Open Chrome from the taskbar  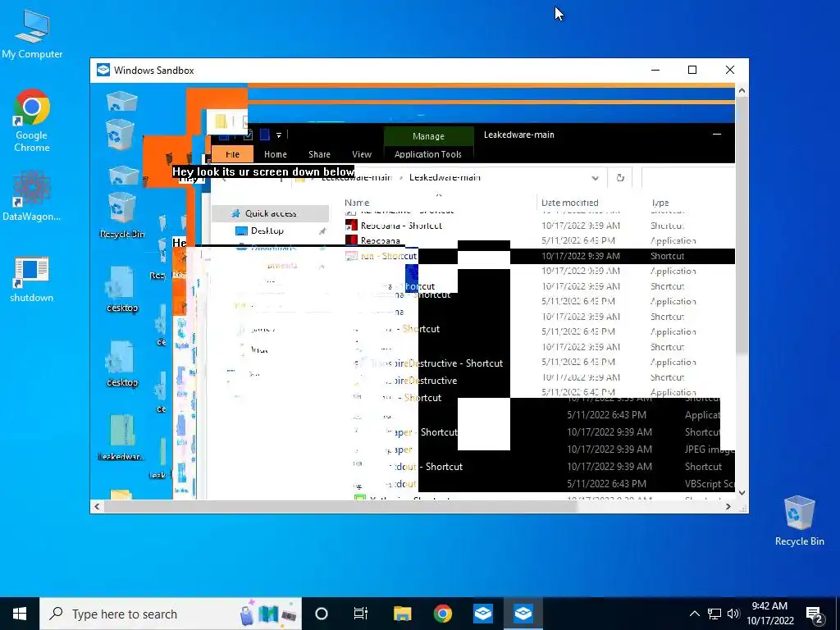[x=442, y=614]
